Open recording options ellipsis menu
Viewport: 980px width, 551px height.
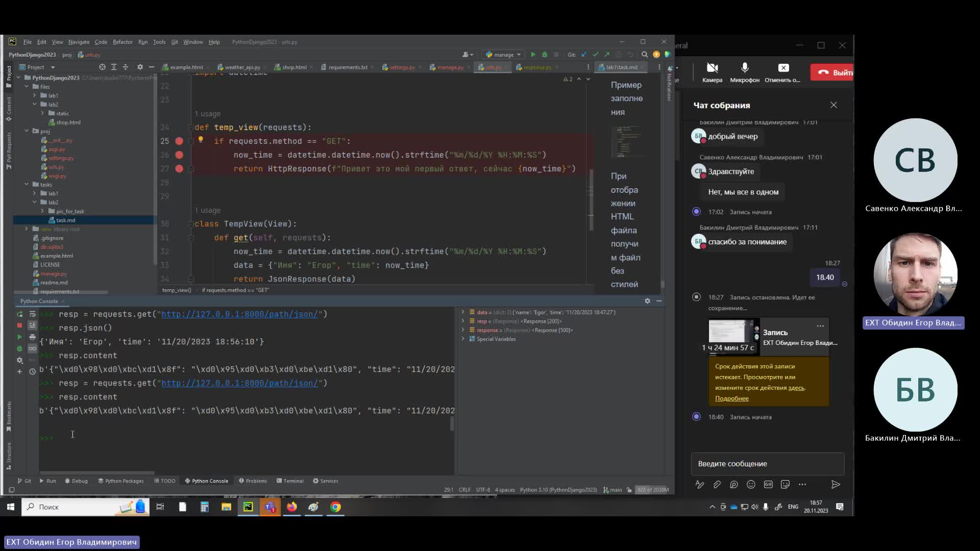pos(820,325)
